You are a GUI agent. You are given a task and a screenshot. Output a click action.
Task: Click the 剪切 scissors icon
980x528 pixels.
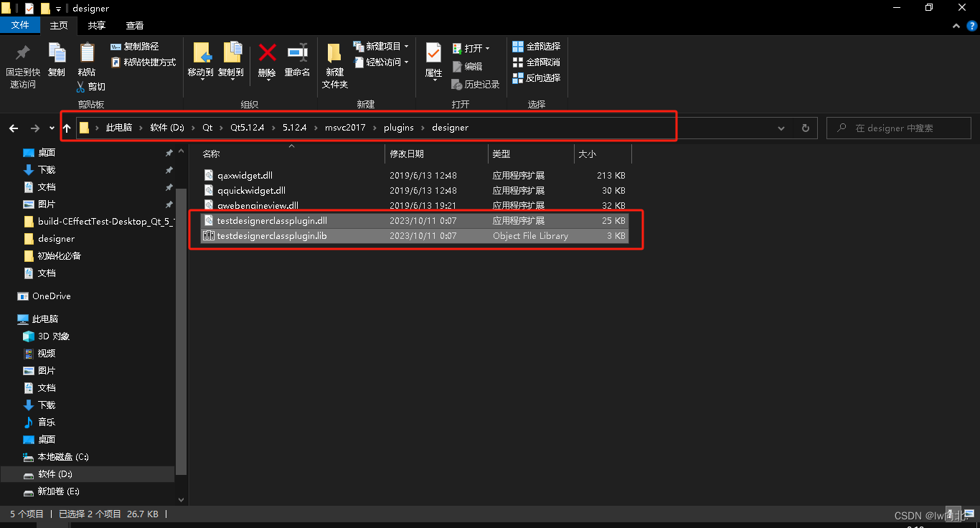pyautogui.click(x=81, y=87)
